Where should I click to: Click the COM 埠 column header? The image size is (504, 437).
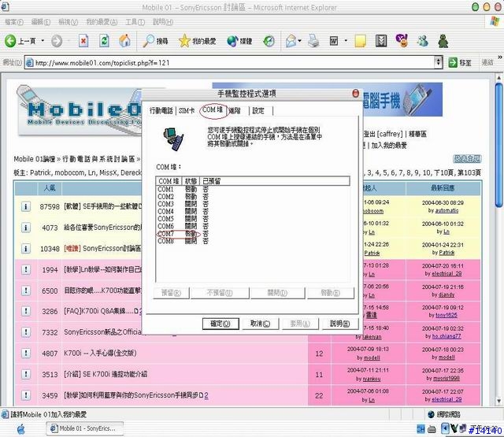(169, 181)
